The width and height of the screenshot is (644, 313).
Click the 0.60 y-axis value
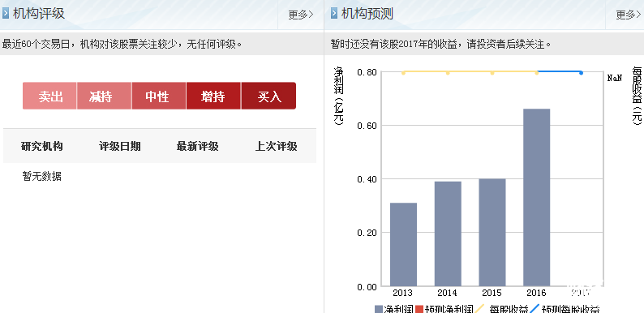pyautogui.click(x=367, y=126)
